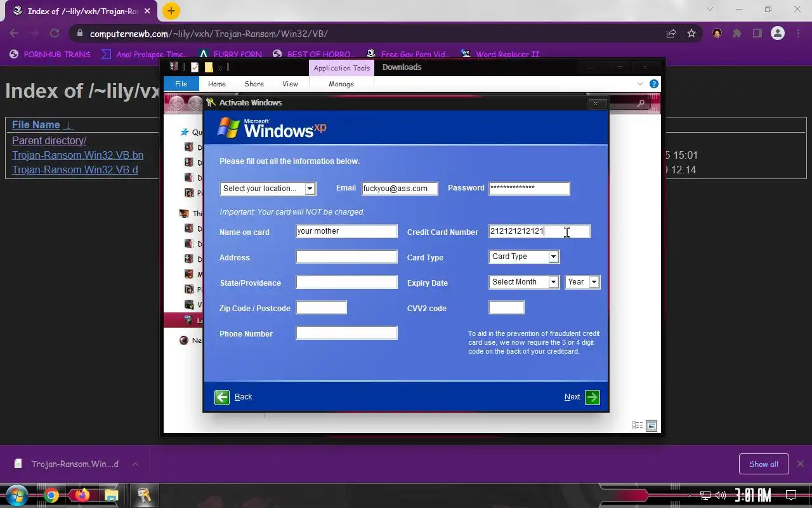
Task: Open the Chrome tab search chevron
Action: 710,9
